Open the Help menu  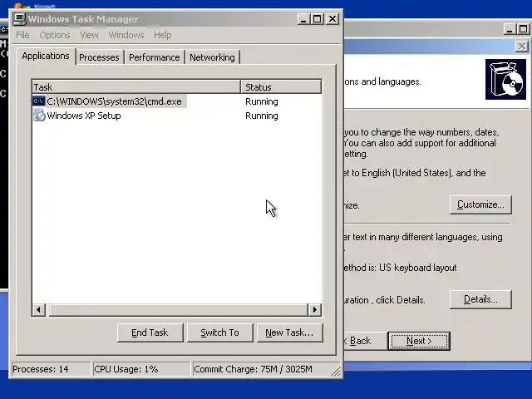click(x=163, y=35)
